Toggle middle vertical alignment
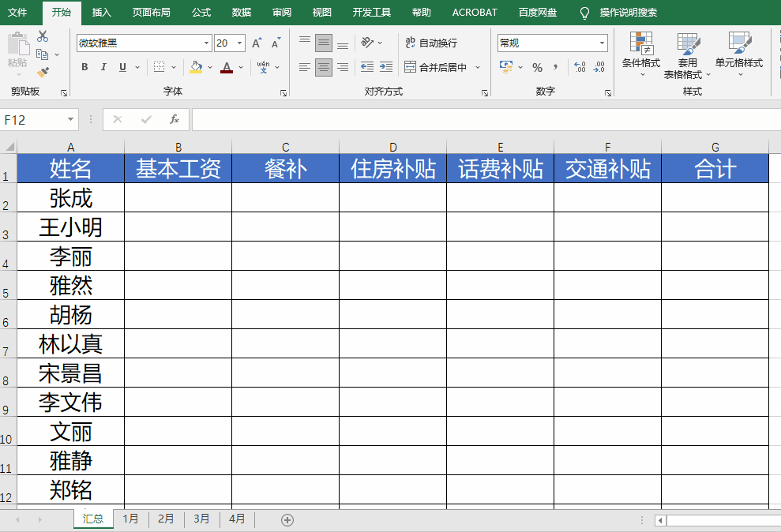The width and height of the screenshot is (781, 532). (324, 43)
